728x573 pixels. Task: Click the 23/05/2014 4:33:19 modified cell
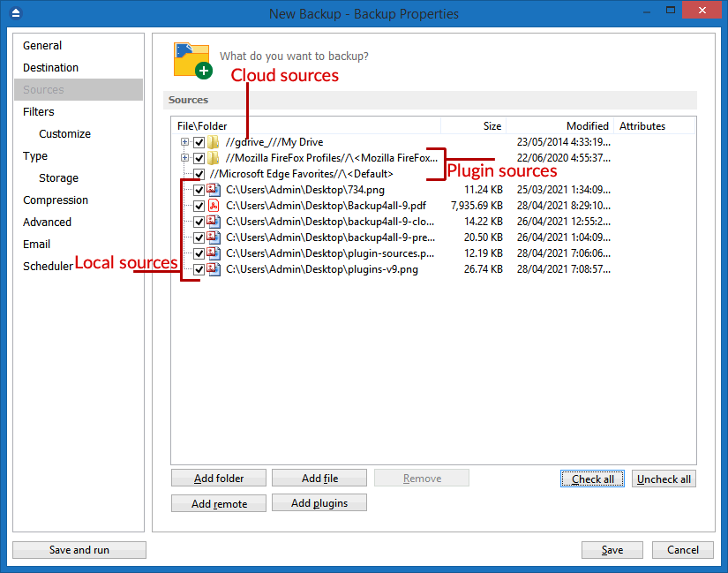coord(564,142)
